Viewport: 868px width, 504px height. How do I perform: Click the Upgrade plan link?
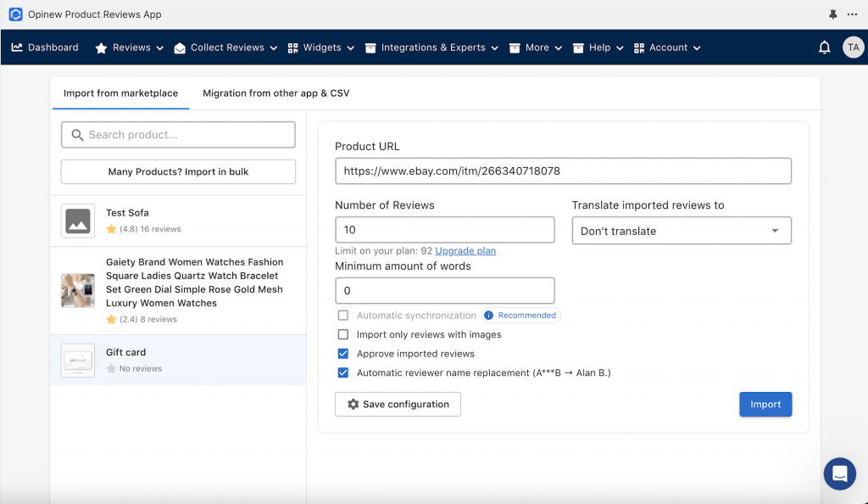point(465,251)
